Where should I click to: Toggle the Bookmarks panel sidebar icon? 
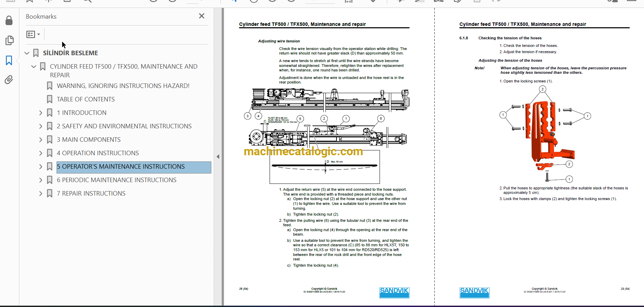(x=9, y=60)
